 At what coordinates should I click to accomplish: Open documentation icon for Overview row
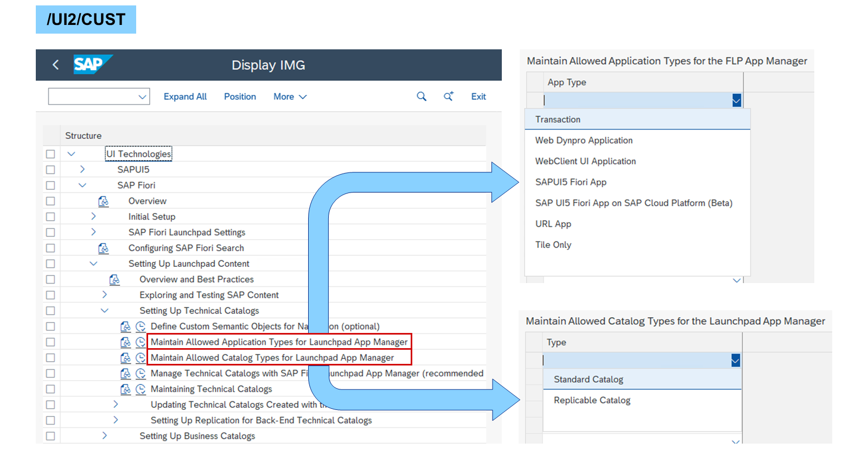coord(103,201)
